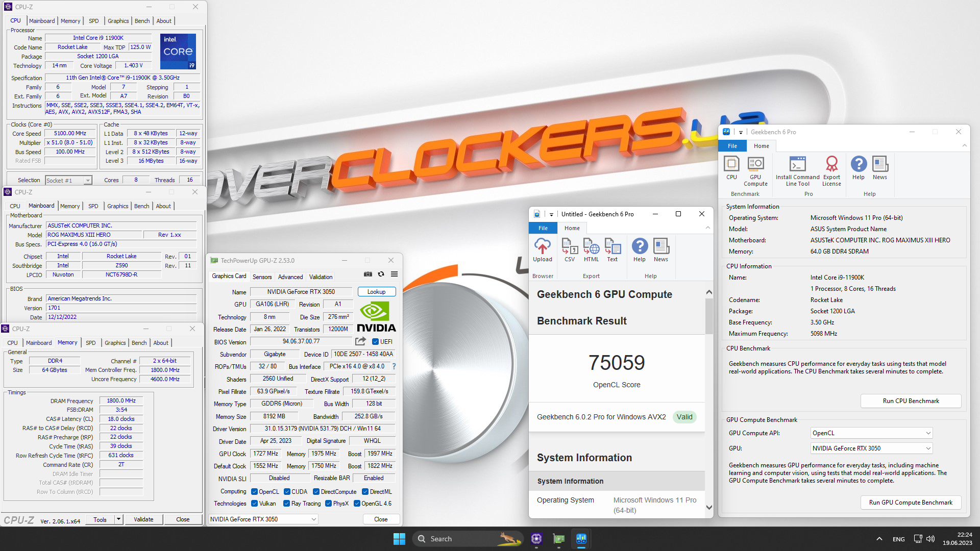
Task: Refresh GPU-Z readings
Action: point(381,274)
